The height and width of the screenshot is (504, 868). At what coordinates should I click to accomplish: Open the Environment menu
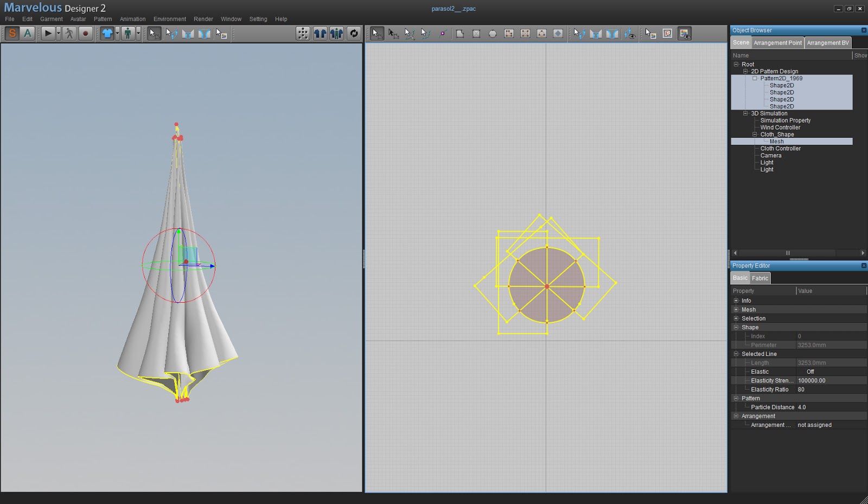pyautogui.click(x=170, y=19)
